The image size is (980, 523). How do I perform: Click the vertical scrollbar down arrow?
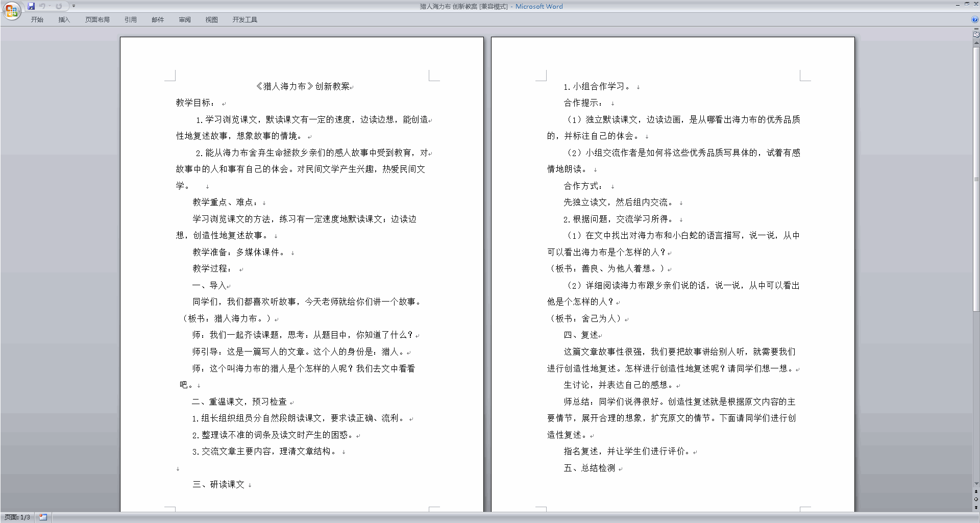point(976,484)
